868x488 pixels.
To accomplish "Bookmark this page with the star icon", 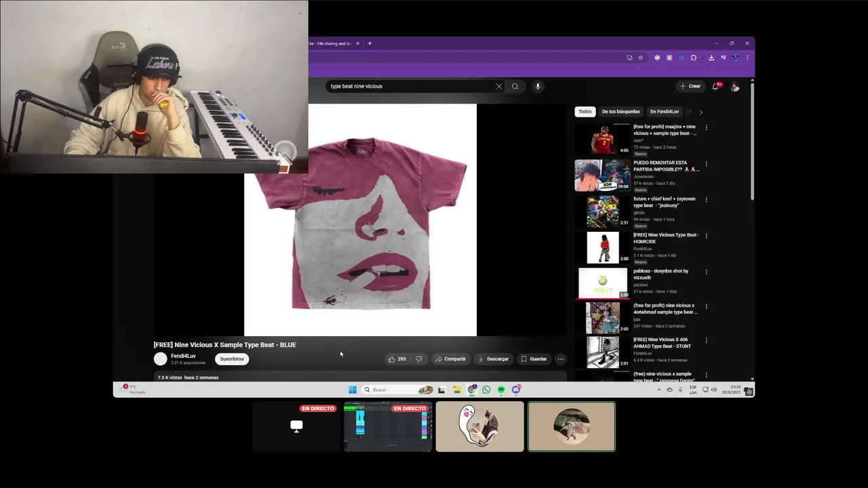I will click(640, 58).
